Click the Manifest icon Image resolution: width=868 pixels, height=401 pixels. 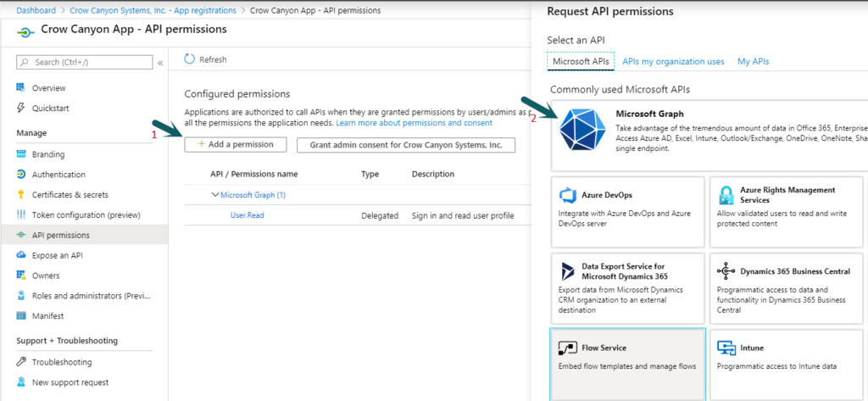pos(21,315)
